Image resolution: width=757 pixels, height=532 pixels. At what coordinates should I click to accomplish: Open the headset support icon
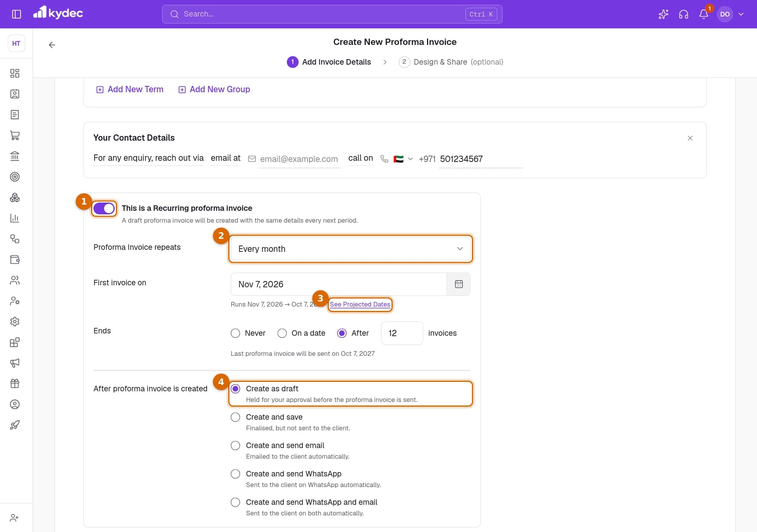tap(684, 14)
